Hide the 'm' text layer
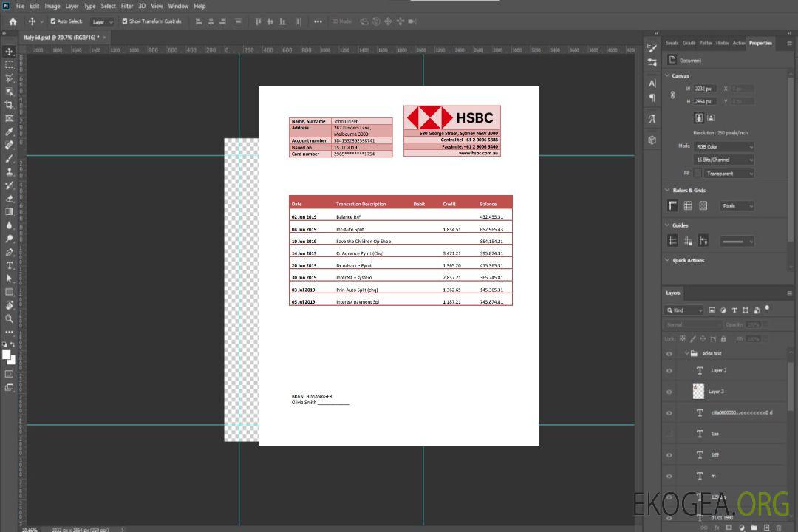The image size is (798, 532). 669,477
